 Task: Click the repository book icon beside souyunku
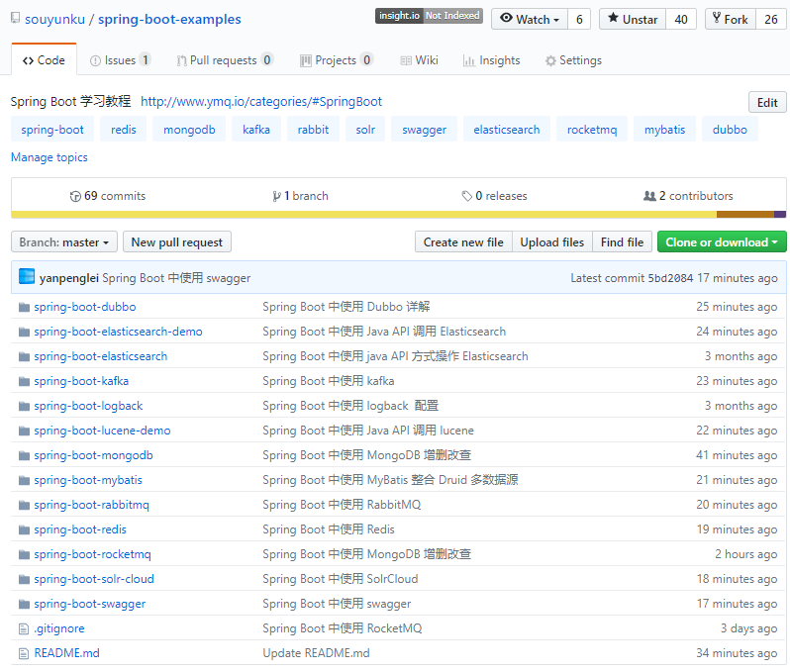pos(16,19)
